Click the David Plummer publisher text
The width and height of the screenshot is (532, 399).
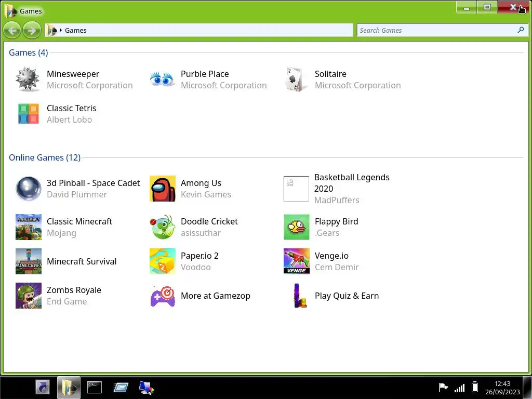(77, 194)
